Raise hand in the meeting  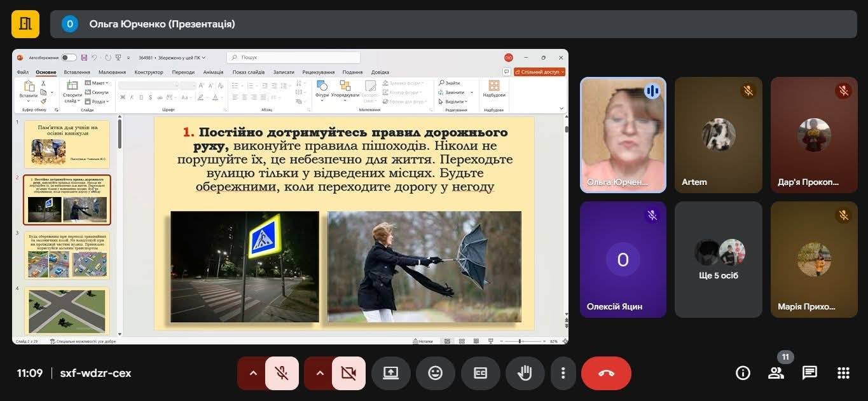pos(525,373)
